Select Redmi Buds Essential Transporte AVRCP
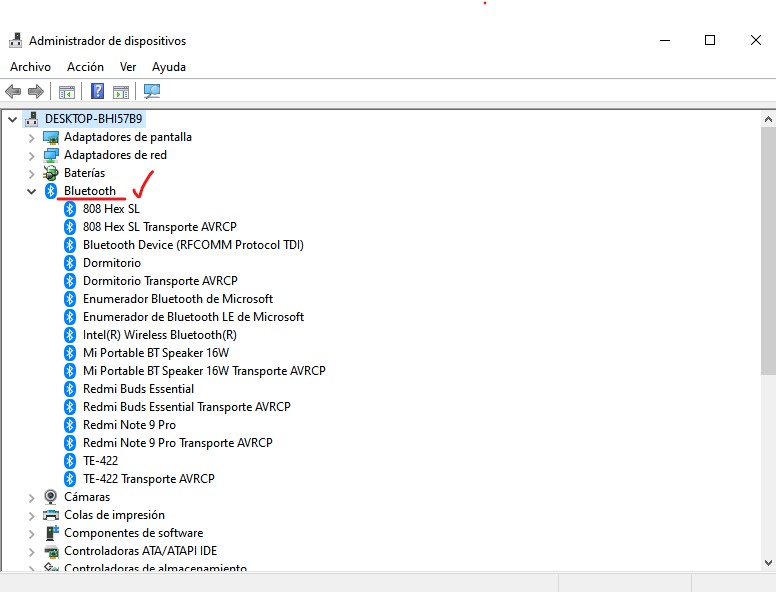This screenshot has width=776, height=592. 187,407
